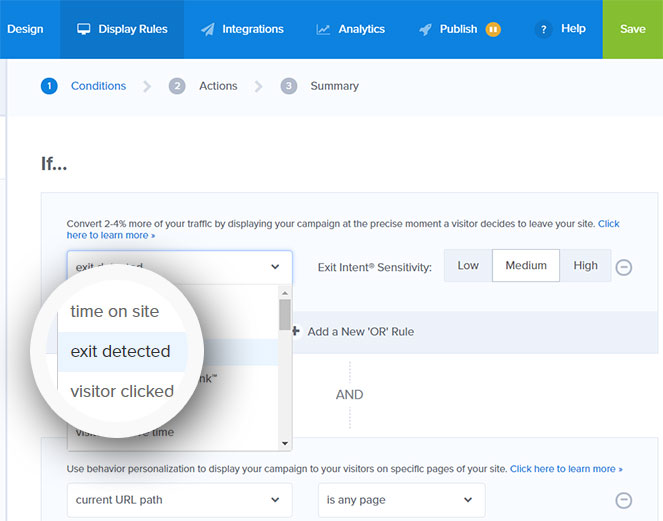Click the orange paused status badge
Viewport: 663px width, 521px height.
coord(493,29)
